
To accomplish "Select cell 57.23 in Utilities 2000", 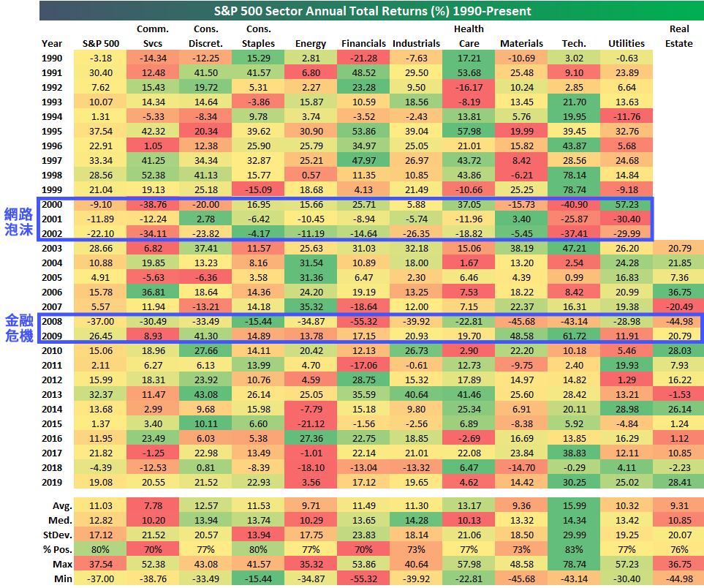I will 627,204.
